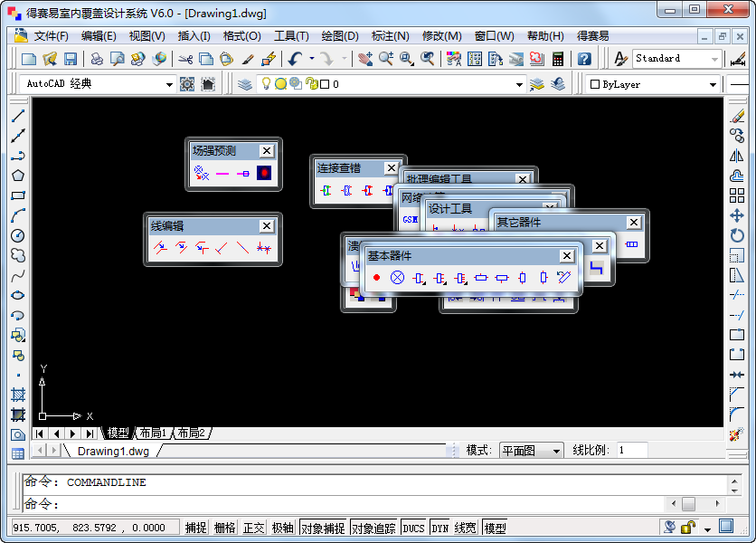The width and height of the screenshot is (756, 543).
Task: Open the undo history dropdown arrow
Action: pyautogui.click(x=312, y=59)
